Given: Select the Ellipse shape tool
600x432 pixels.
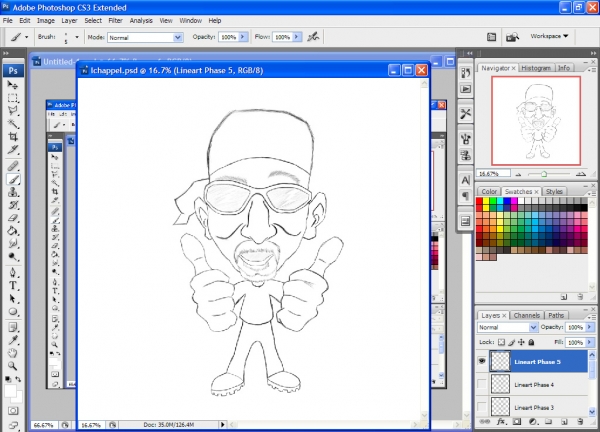Looking at the screenshot, I should 13,312.
